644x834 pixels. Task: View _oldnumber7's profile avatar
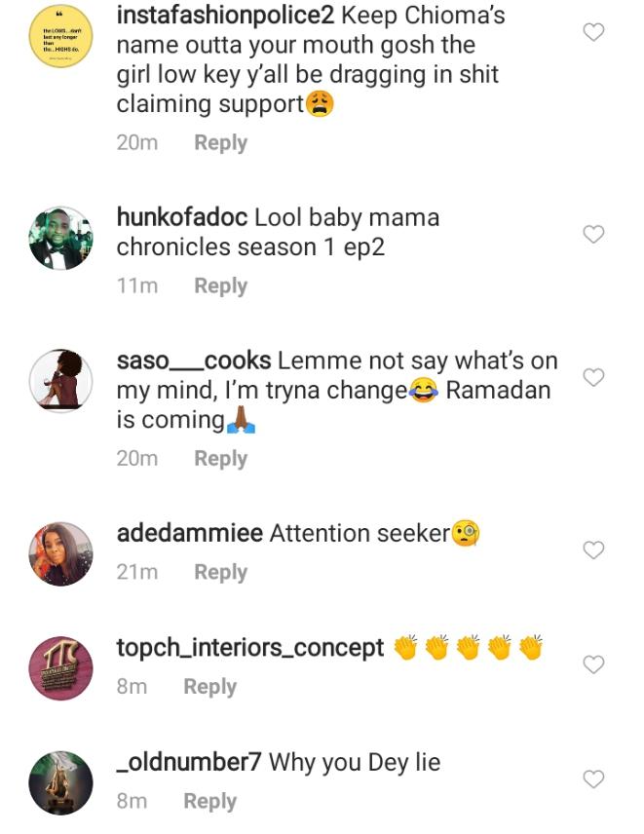[61, 782]
